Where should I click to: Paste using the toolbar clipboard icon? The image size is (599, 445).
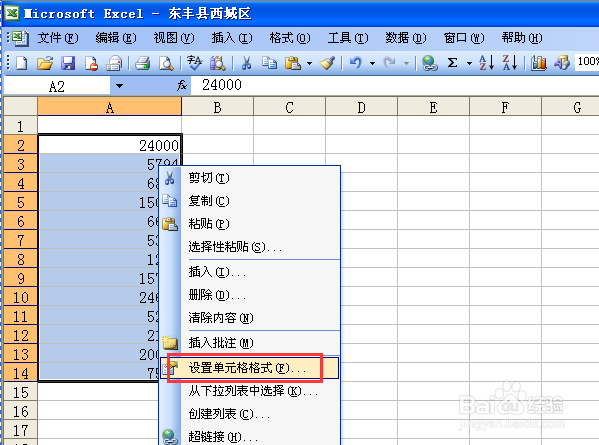[293, 63]
